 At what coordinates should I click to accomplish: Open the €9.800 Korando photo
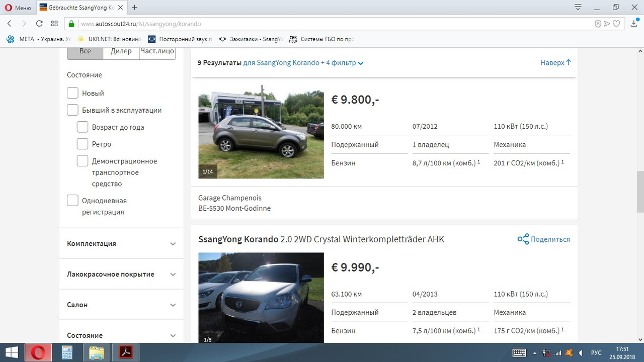(261, 132)
